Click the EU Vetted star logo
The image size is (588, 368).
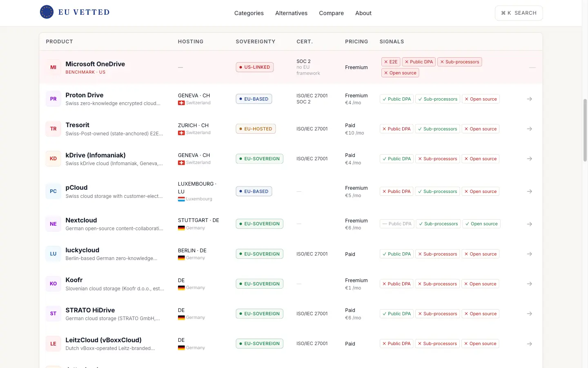pos(47,12)
